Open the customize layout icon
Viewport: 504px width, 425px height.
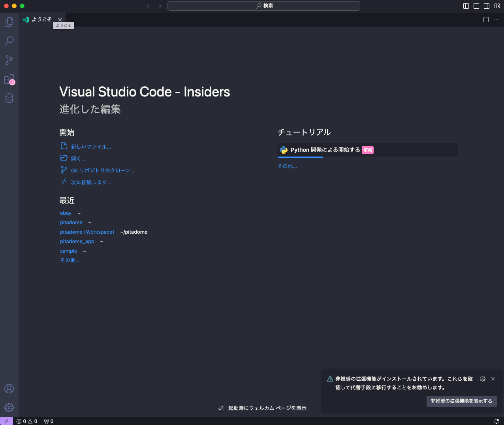click(497, 6)
